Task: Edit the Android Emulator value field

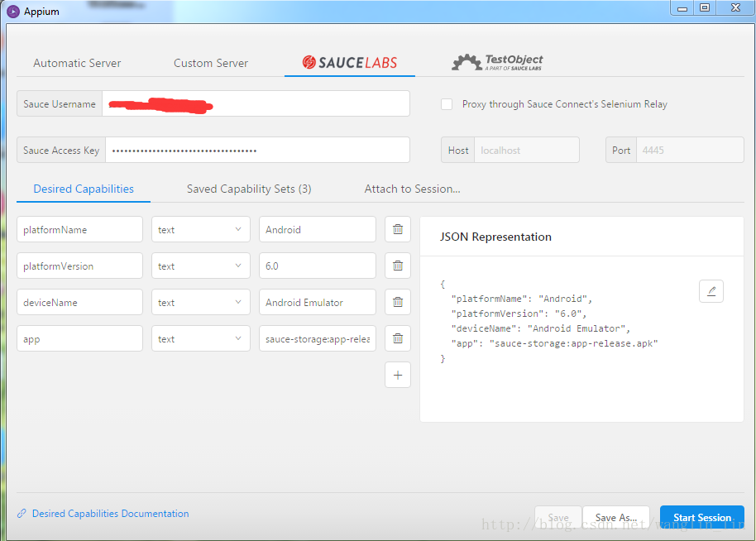Action: tap(318, 302)
